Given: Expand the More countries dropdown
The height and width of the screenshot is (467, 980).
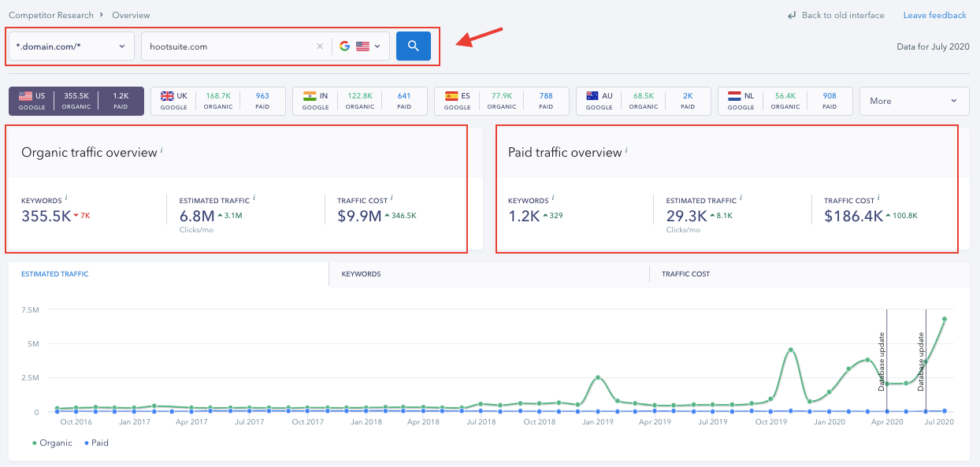Looking at the screenshot, I should click(x=914, y=101).
